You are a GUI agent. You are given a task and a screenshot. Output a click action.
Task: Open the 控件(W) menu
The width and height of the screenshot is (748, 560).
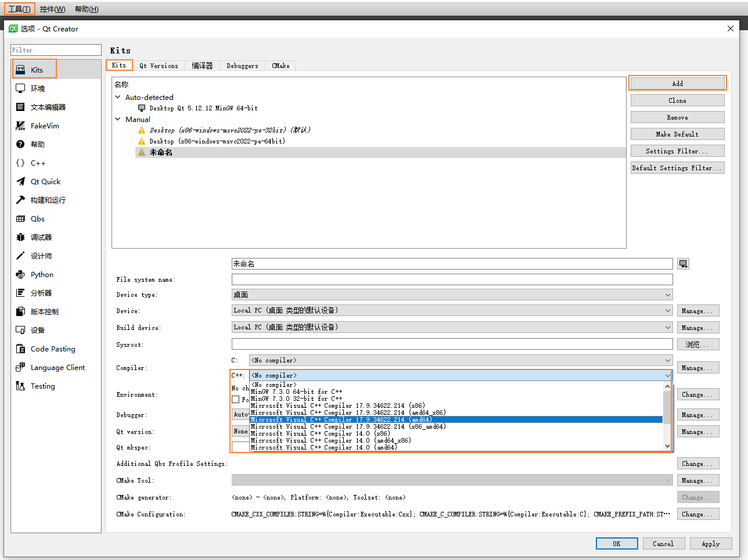[53, 9]
